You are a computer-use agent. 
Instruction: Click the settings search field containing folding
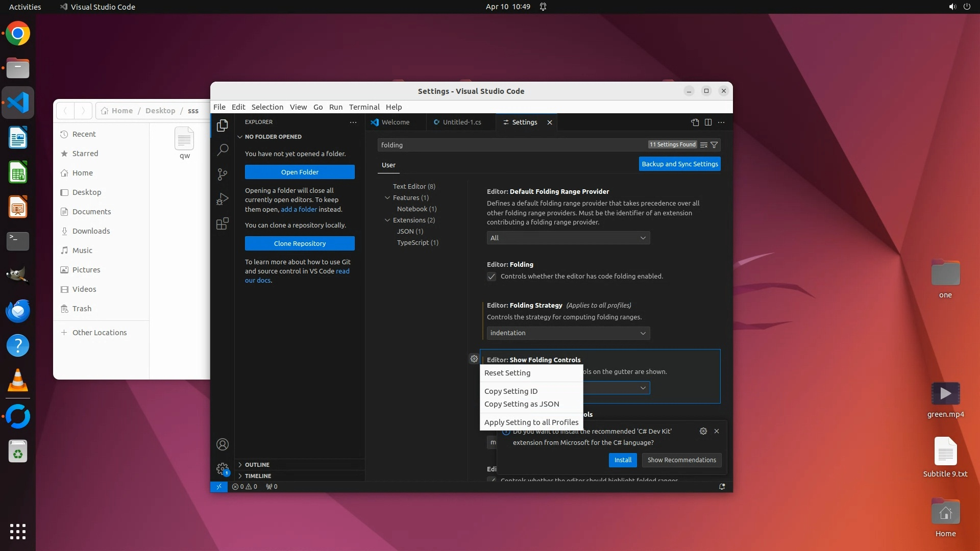(510, 145)
